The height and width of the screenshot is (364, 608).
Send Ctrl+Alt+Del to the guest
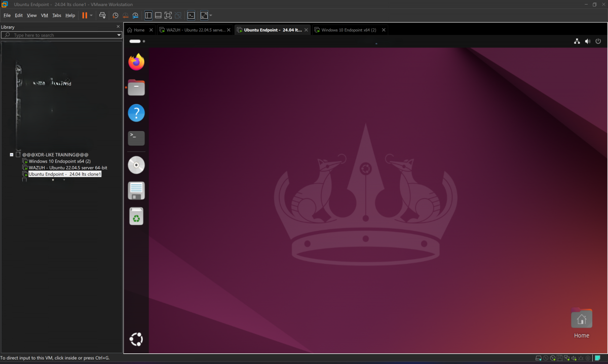tap(103, 15)
